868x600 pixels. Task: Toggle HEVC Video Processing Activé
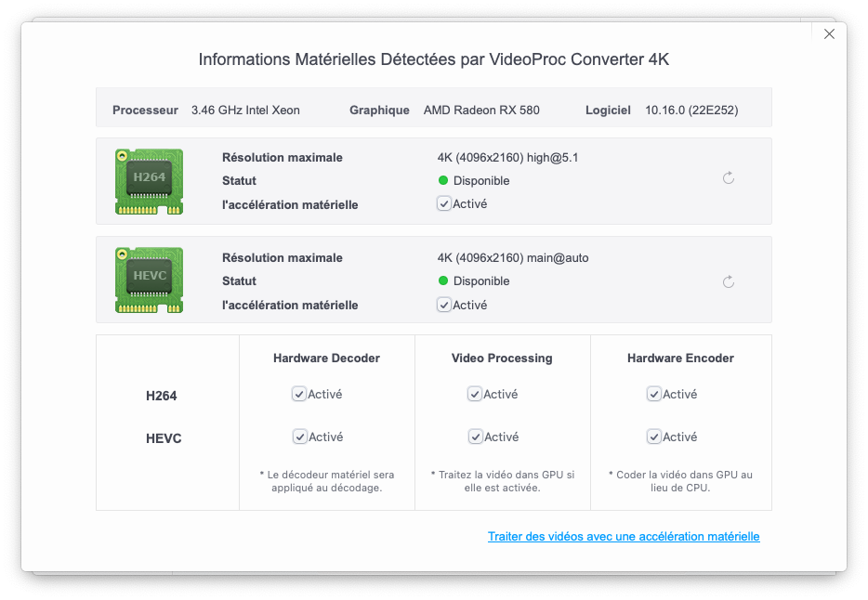[475, 437]
